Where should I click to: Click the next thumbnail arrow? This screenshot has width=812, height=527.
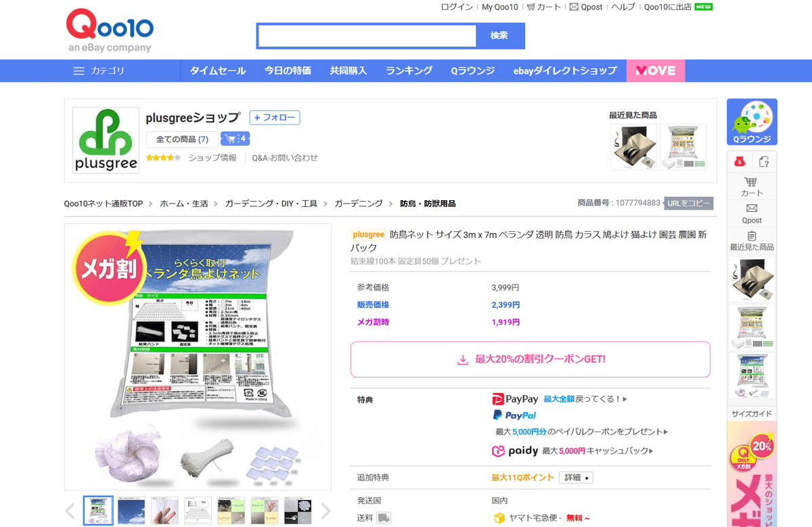326,510
